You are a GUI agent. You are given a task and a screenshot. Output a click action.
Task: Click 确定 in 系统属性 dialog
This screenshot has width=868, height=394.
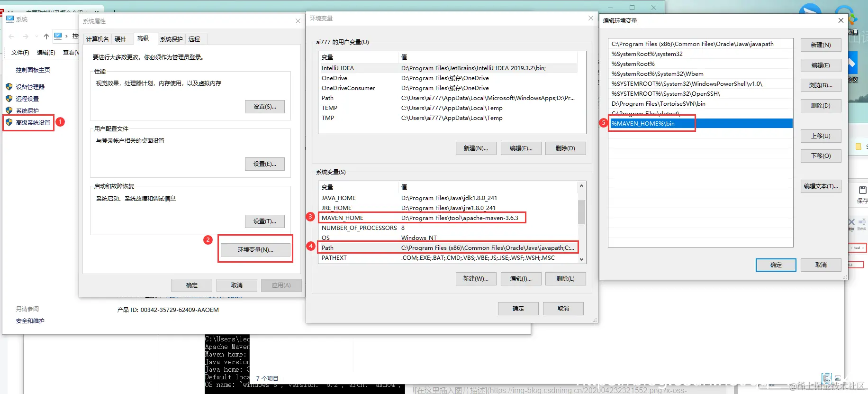(x=192, y=285)
